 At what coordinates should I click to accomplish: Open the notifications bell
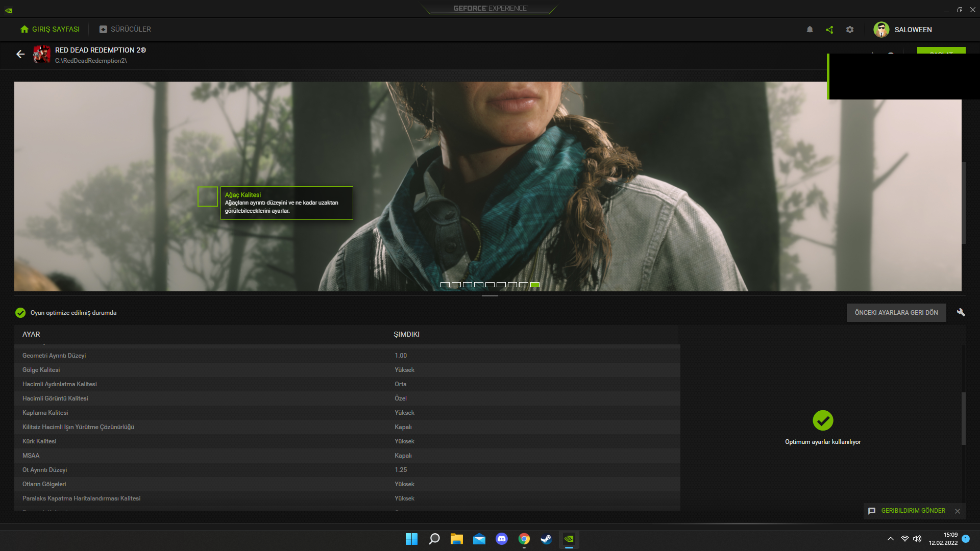810,30
